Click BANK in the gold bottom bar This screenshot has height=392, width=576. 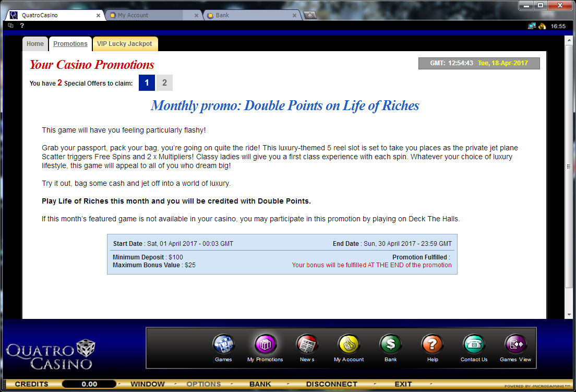click(260, 384)
